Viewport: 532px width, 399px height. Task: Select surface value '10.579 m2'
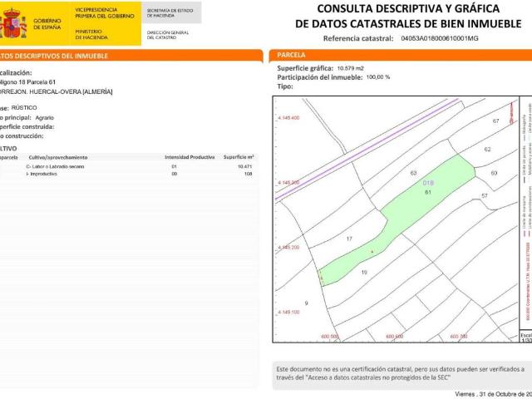pyautogui.click(x=350, y=68)
